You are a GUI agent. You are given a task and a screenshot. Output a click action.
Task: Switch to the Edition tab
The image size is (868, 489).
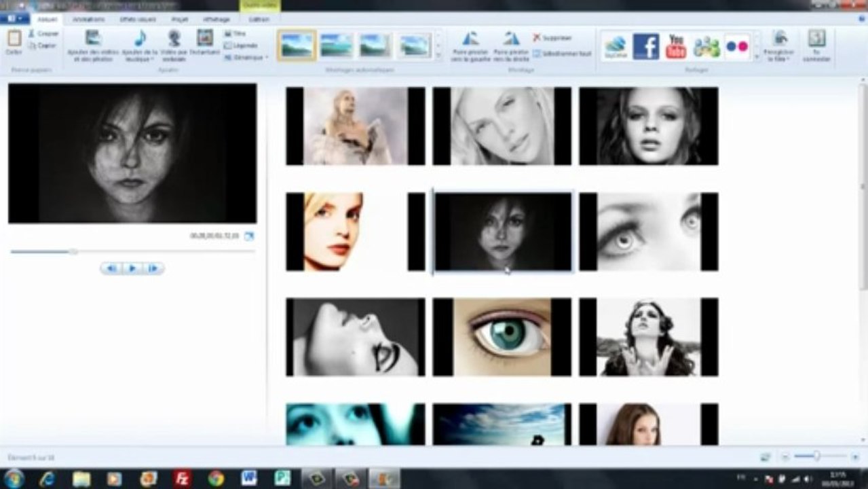pos(259,20)
